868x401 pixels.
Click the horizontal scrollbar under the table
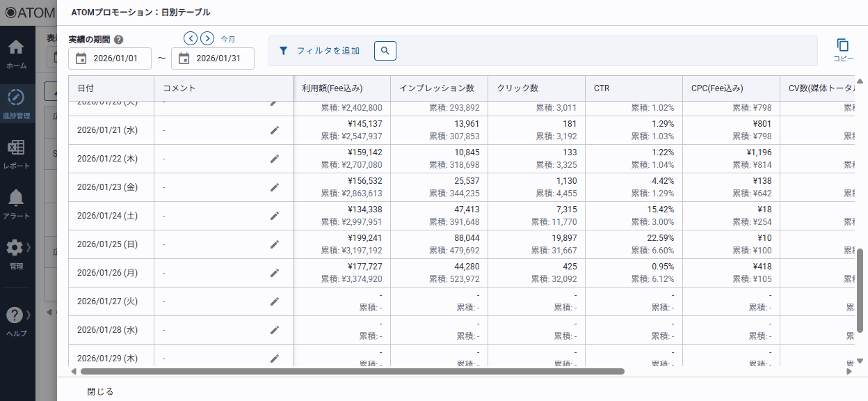[x=352, y=371]
